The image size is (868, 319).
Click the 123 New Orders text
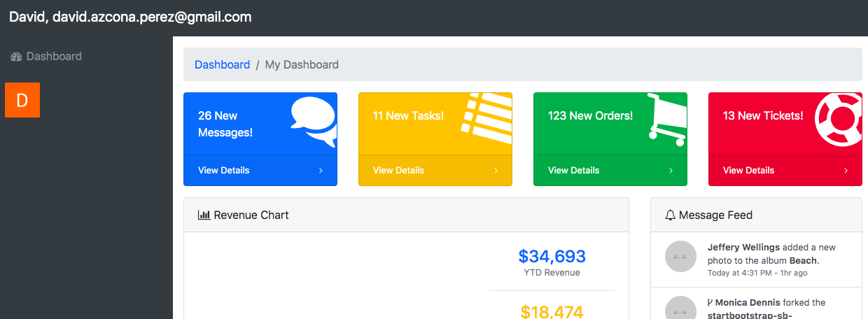(x=590, y=115)
